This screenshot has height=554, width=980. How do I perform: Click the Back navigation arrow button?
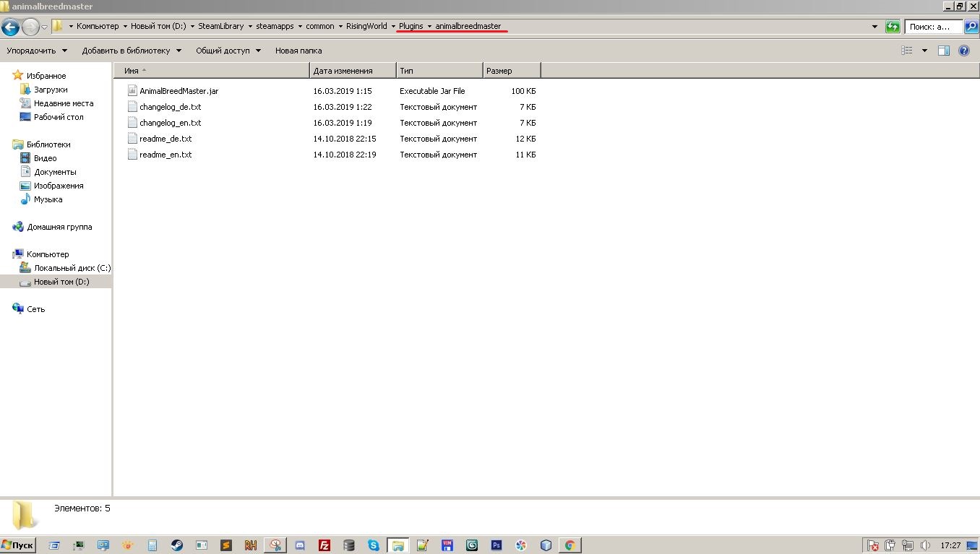[x=11, y=27]
